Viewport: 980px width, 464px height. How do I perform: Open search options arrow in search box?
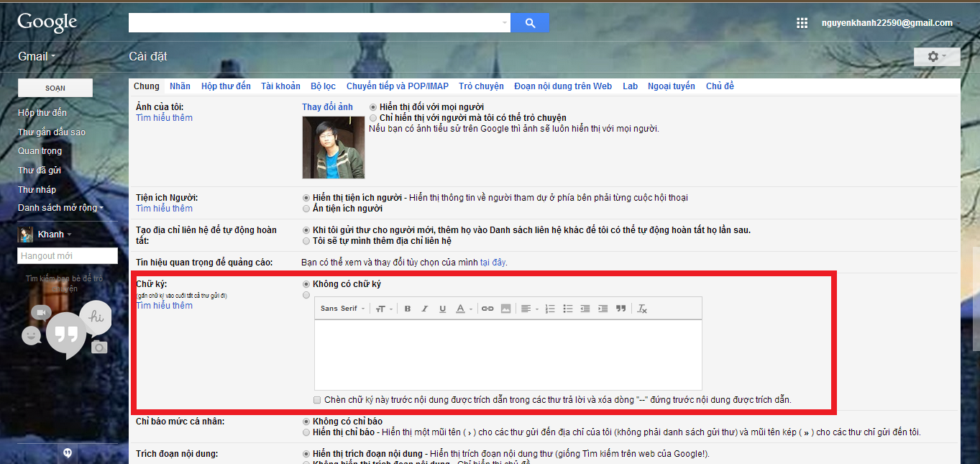(x=504, y=23)
